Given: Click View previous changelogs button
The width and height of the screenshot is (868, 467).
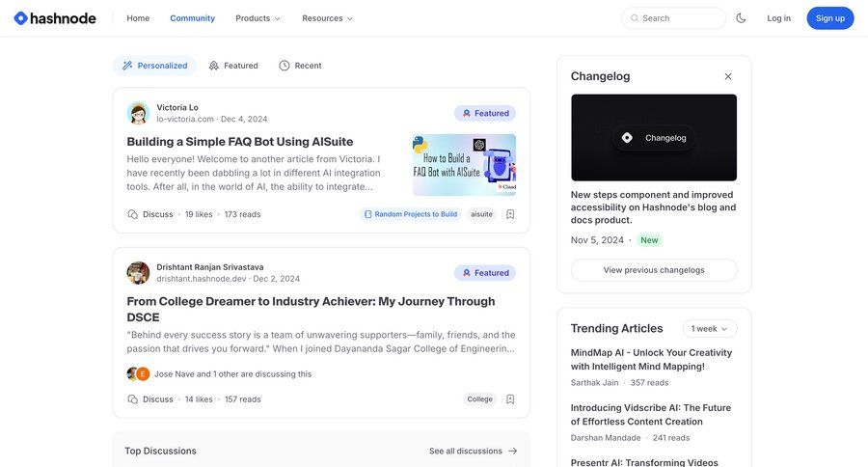Looking at the screenshot, I should click(x=654, y=270).
